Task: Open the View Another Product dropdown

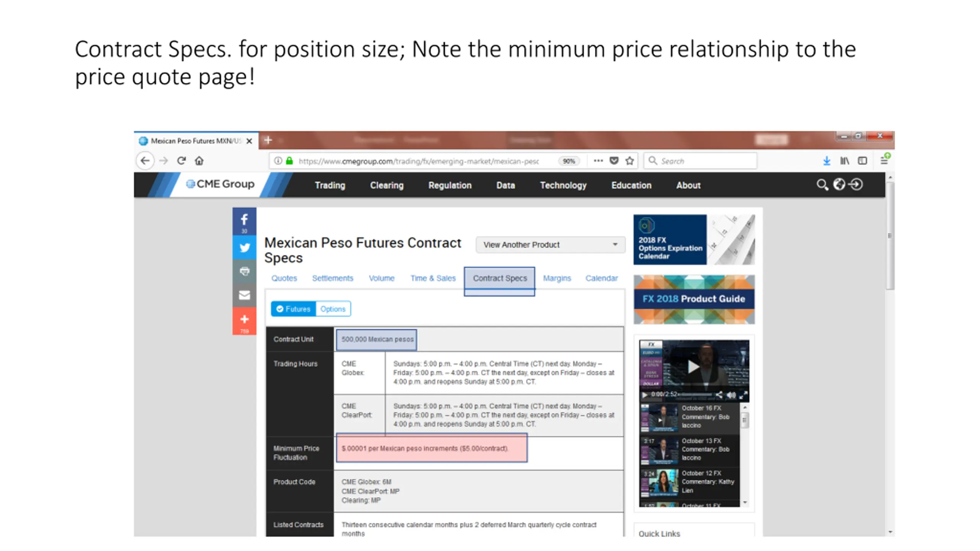Action: point(550,245)
